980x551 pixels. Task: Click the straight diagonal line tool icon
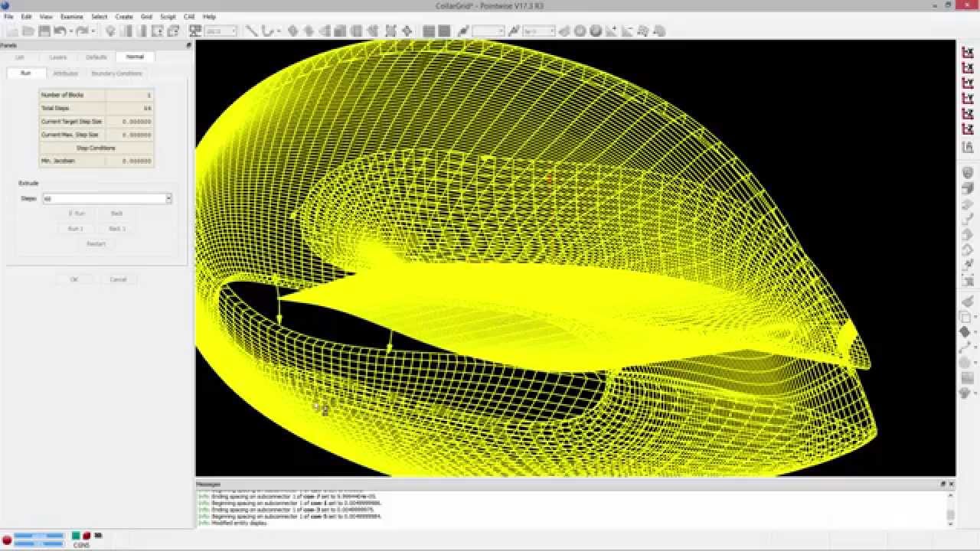(x=252, y=31)
